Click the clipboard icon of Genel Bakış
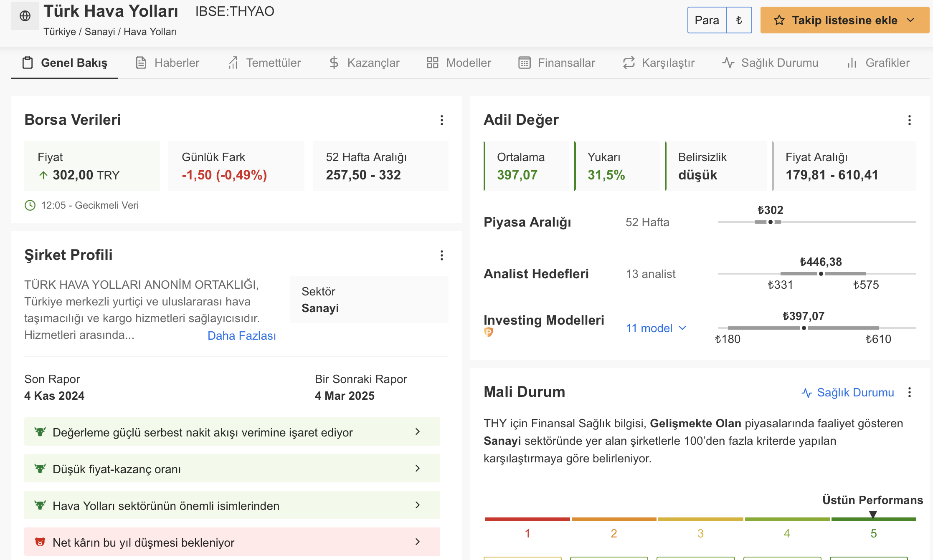 tap(28, 63)
